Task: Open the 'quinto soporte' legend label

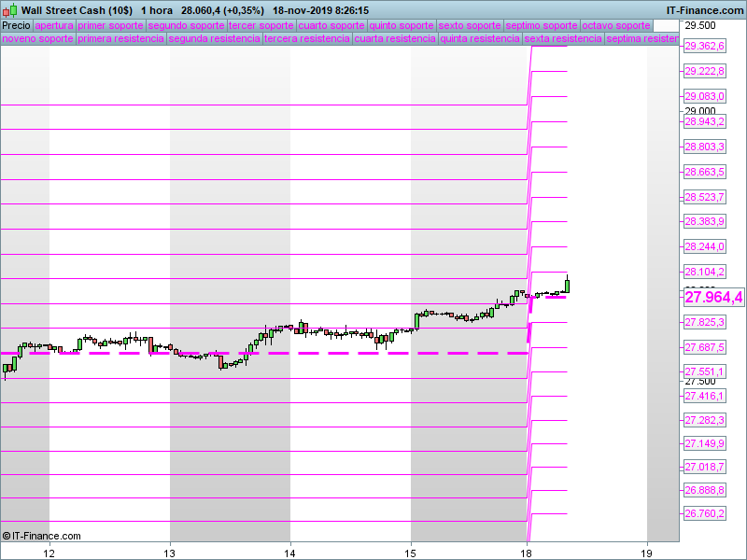Action: click(x=402, y=25)
